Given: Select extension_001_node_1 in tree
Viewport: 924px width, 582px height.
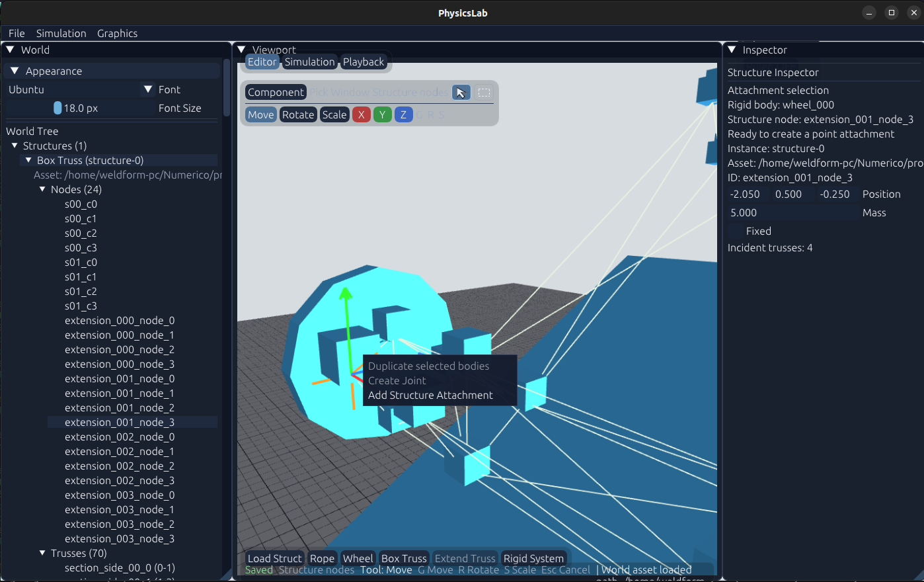Looking at the screenshot, I should tap(120, 393).
